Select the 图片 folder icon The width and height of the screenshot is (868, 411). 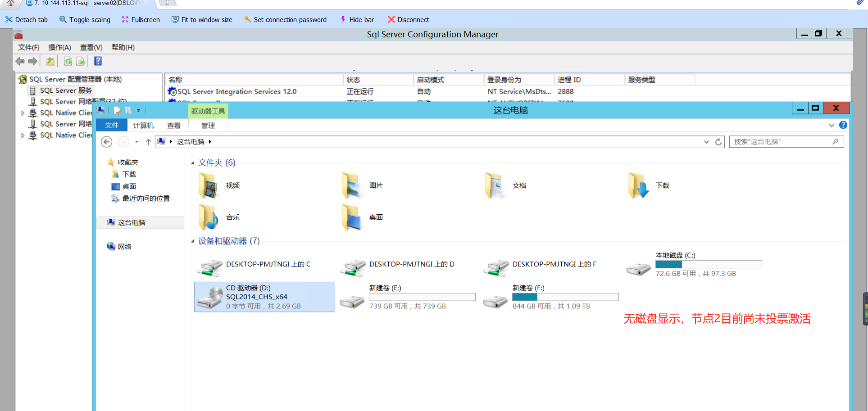point(352,185)
